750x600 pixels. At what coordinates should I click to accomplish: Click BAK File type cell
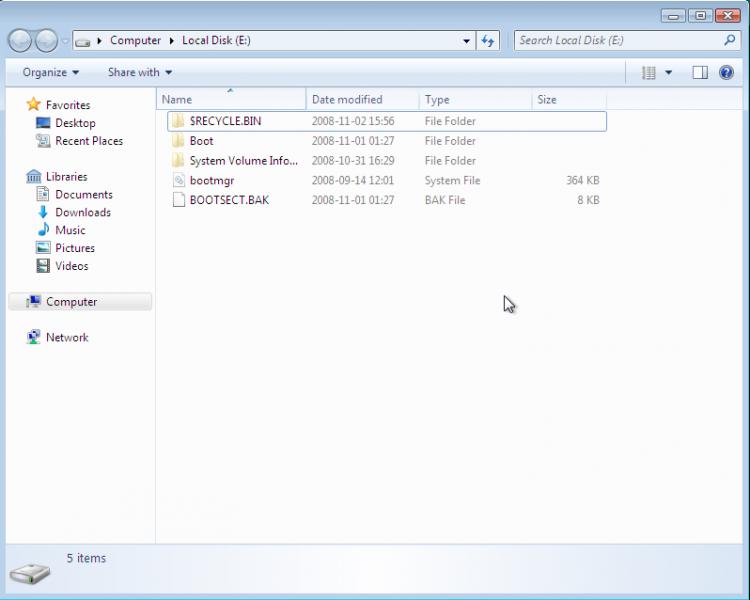pos(445,200)
